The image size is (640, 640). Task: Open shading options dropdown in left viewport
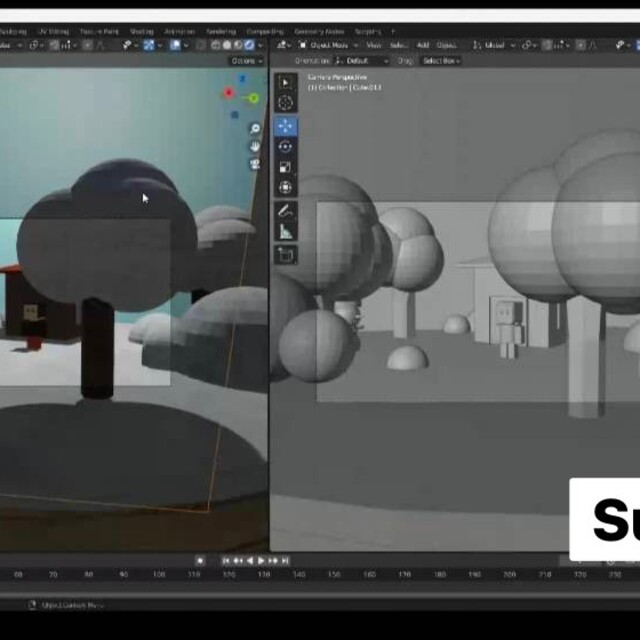click(260, 45)
